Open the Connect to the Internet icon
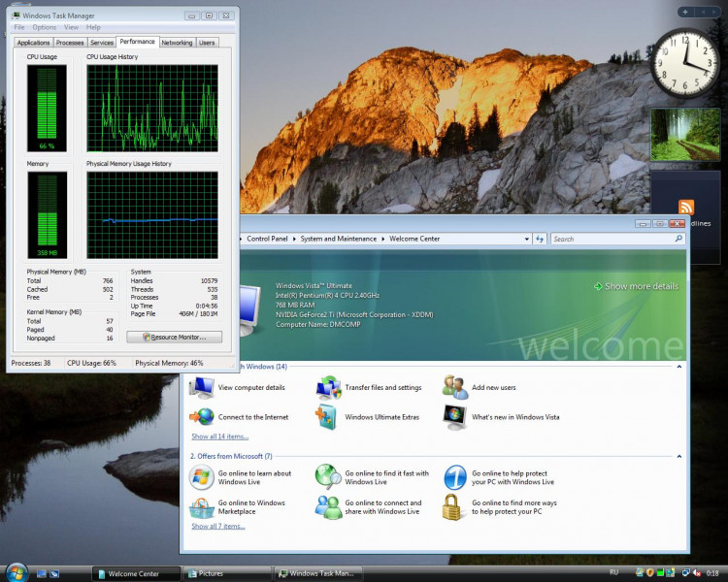The width and height of the screenshot is (728, 582). pyautogui.click(x=202, y=417)
